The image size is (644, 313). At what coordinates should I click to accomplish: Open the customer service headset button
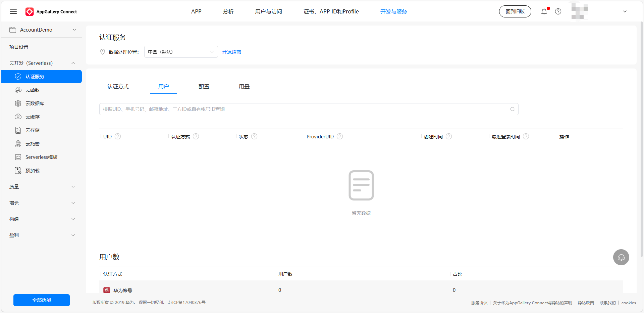621,257
